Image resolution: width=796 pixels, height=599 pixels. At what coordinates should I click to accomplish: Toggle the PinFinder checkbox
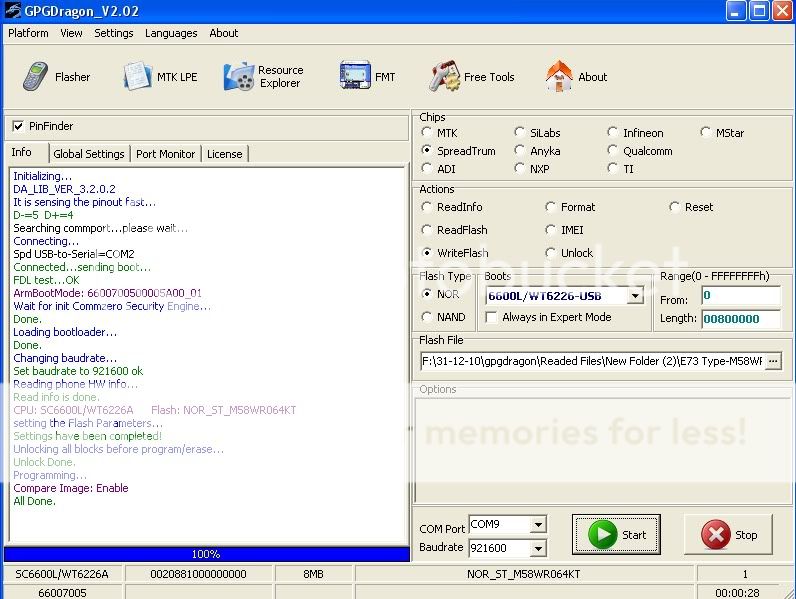(18, 126)
